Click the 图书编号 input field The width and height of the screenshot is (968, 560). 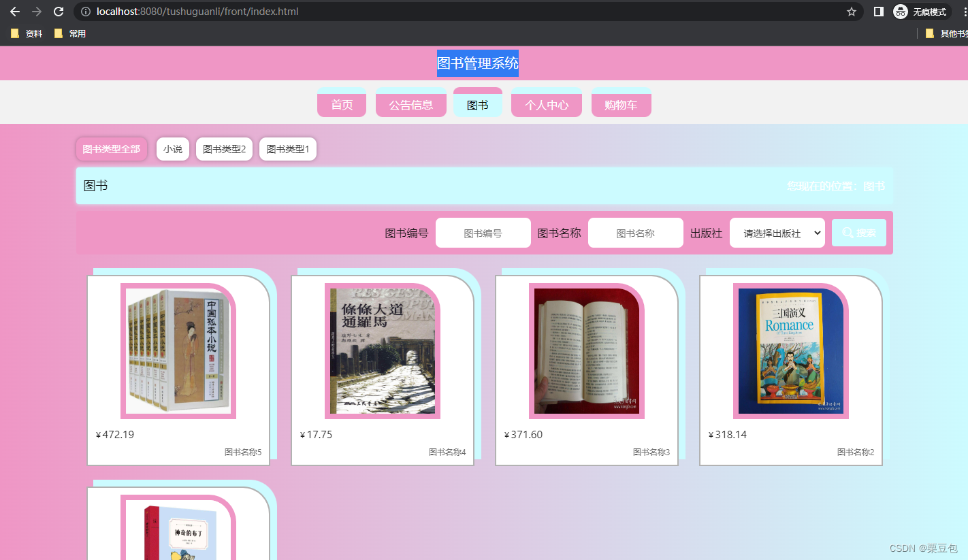(483, 233)
